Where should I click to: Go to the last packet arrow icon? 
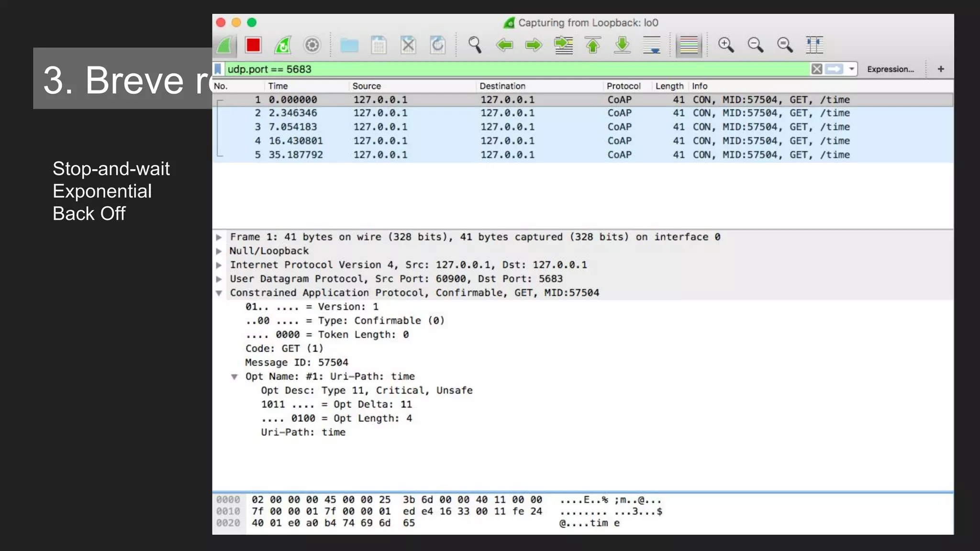[622, 45]
